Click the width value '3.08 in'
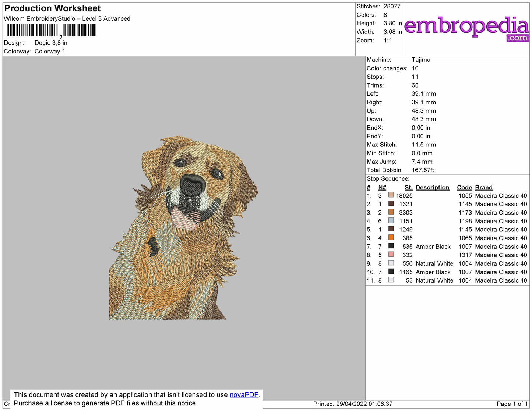The height and width of the screenshot is (411, 532). 392,32
